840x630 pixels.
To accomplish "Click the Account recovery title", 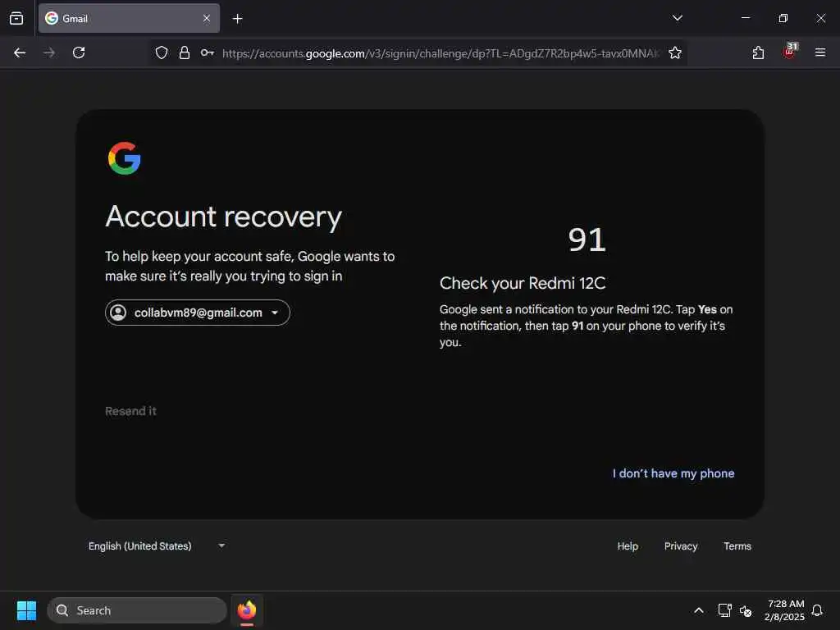I will tap(223, 217).
